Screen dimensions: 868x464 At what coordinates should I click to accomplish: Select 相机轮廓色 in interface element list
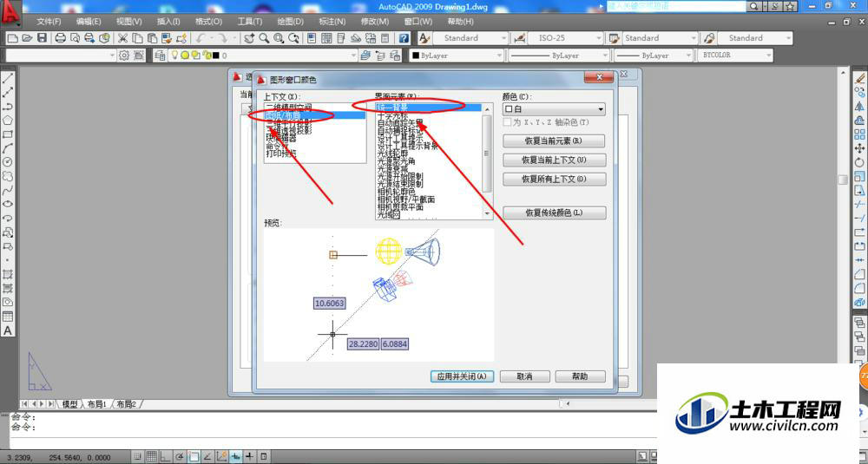(397, 192)
